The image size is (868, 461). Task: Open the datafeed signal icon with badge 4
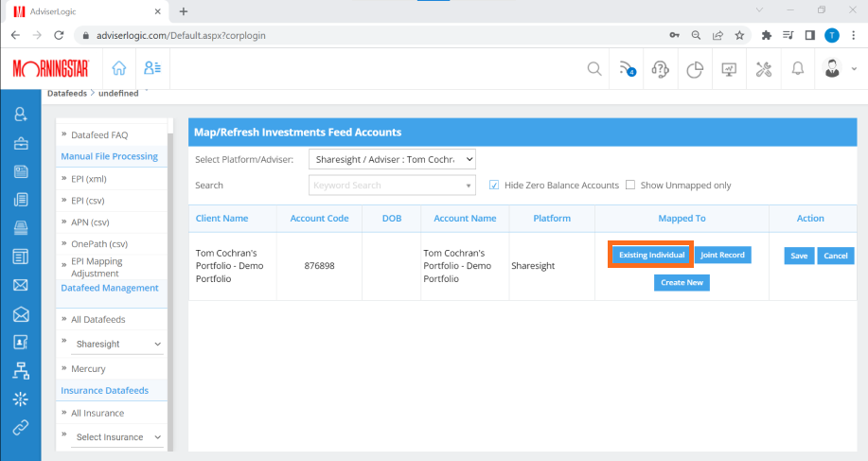628,68
